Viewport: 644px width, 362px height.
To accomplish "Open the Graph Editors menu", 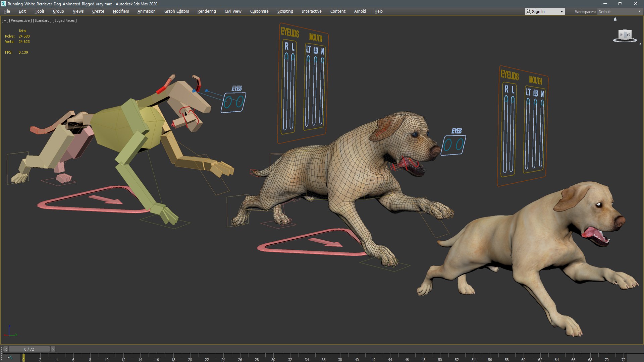I will (x=177, y=11).
